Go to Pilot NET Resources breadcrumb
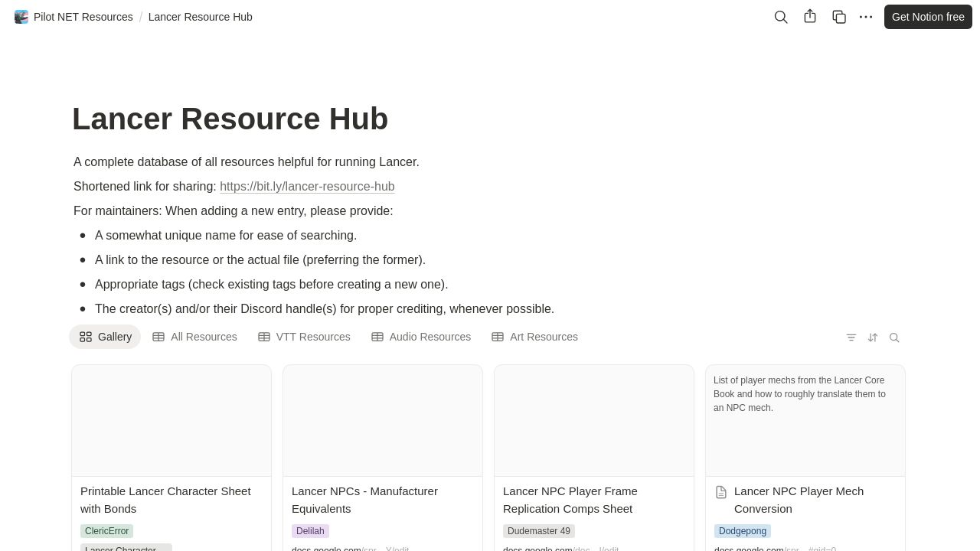 (83, 17)
